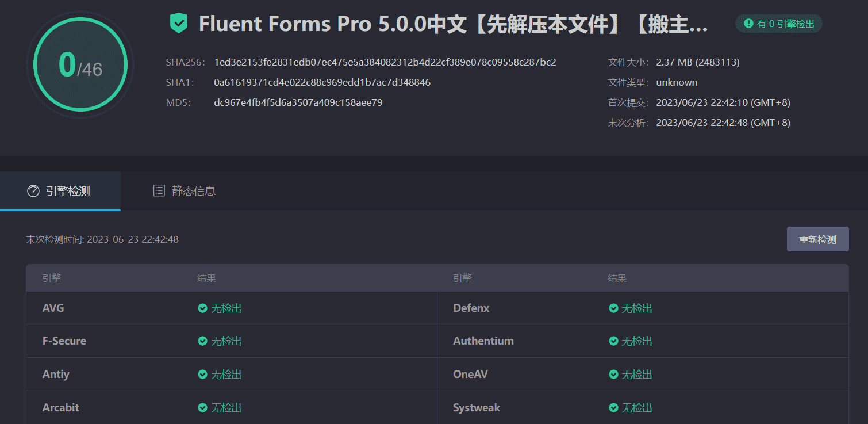
Task: Select the Defenx engine name
Action: click(x=471, y=308)
